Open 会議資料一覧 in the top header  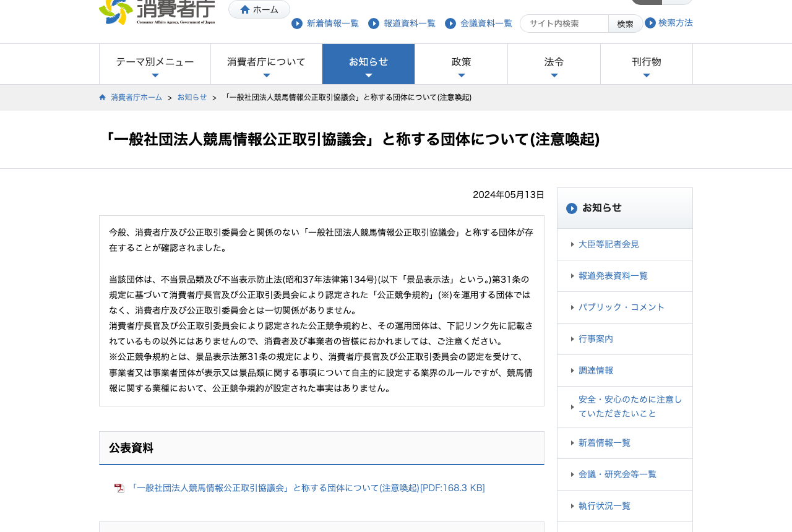(x=486, y=24)
